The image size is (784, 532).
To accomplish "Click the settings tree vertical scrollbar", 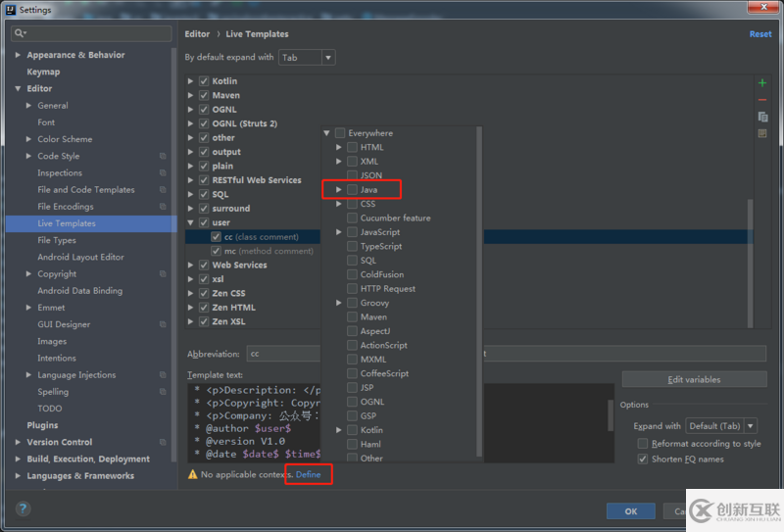I will [174, 254].
